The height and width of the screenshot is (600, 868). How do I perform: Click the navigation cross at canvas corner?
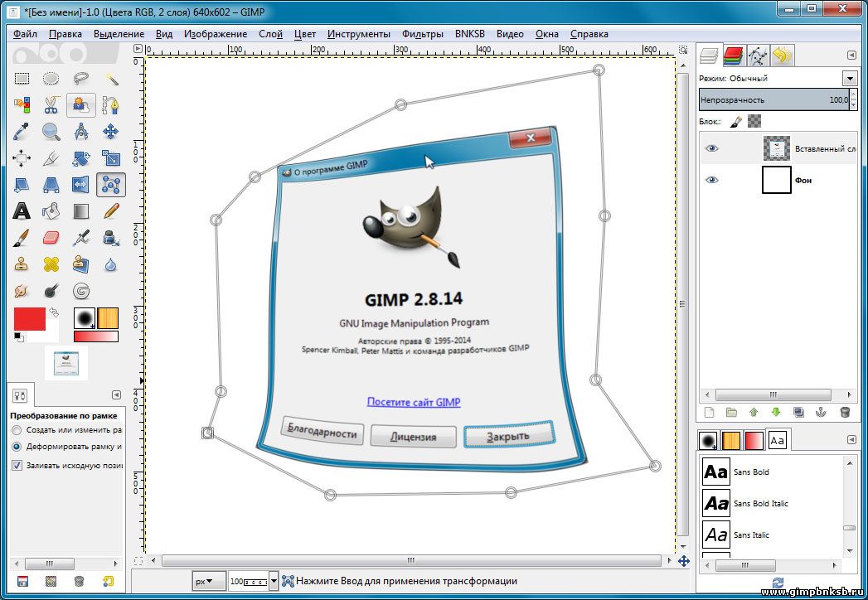pyautogui.click(x=684, y=561)
